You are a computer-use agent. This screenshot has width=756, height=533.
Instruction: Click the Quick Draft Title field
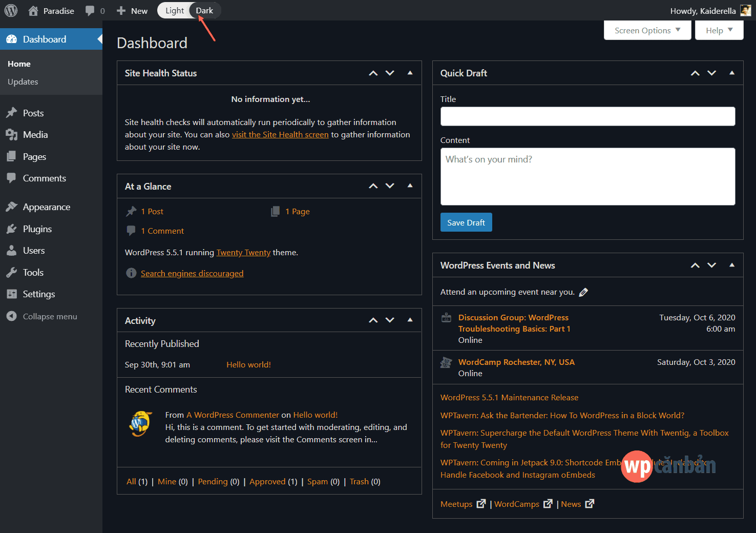pos(588,116)
